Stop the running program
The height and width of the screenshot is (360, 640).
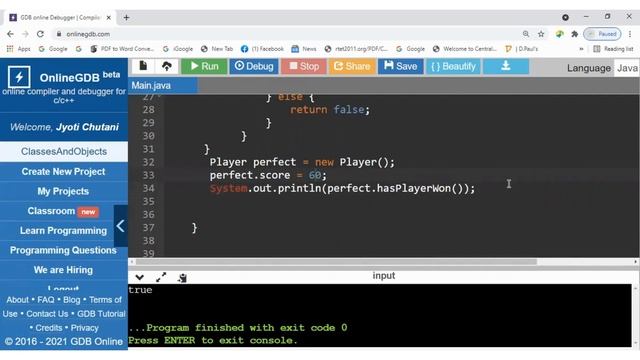click(x=303, y=66)
